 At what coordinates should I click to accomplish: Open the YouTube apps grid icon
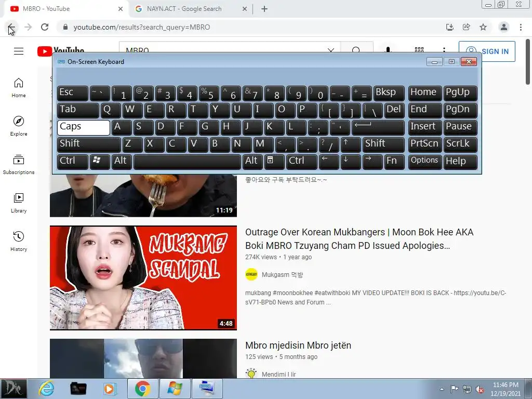[419, 49]
